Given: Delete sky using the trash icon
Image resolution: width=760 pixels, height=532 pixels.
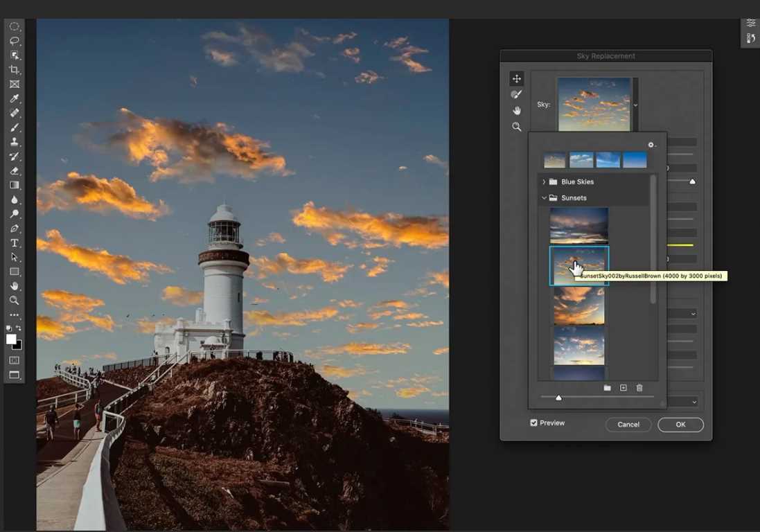Looking at the screenshot, I should 639,388.
